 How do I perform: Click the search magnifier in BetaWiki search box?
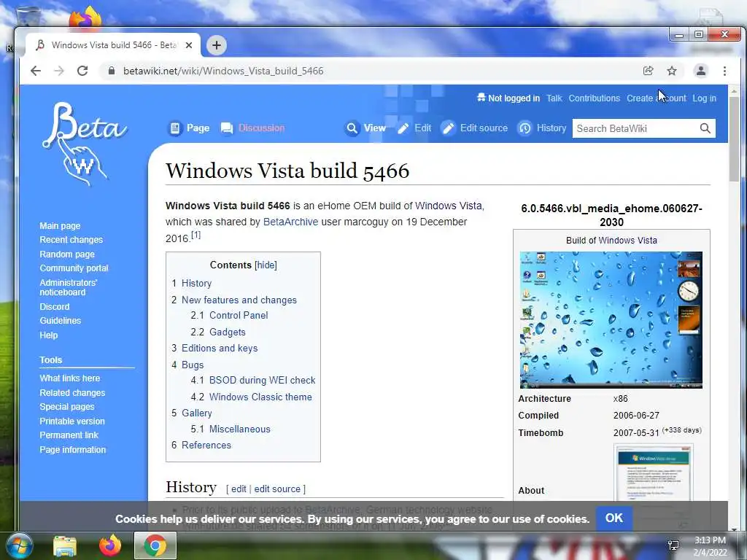pos(705,128)
